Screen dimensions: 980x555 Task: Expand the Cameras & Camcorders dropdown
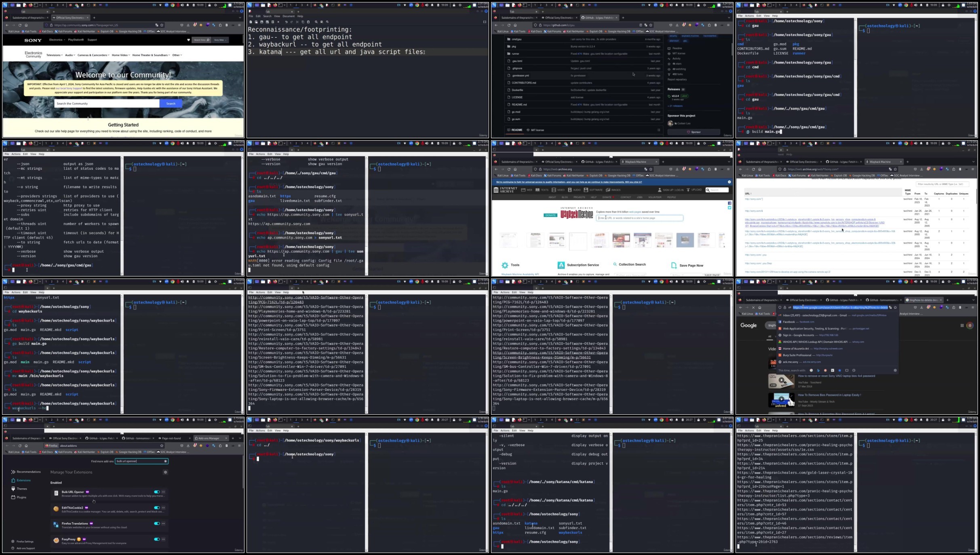pos(93,55)
